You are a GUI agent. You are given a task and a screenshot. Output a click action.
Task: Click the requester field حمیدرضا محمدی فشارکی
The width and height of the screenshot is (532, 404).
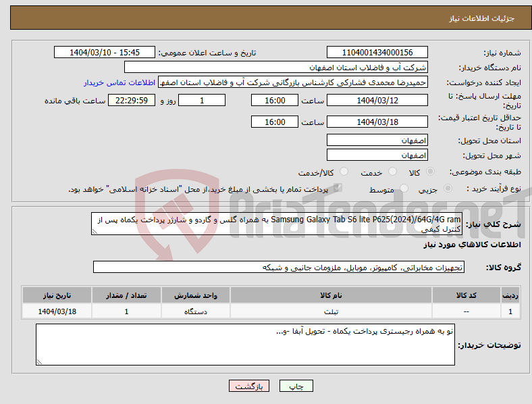pyautogui.click(x=293, y=82)
